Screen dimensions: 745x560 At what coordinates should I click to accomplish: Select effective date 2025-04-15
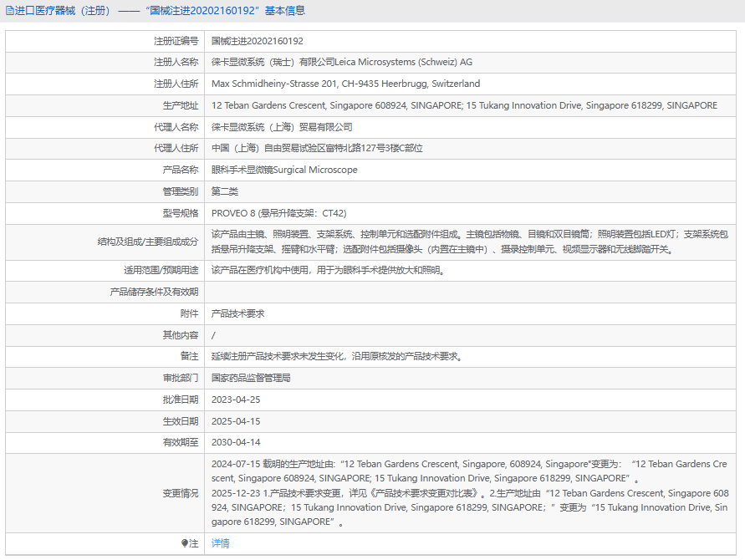point(236,421)
